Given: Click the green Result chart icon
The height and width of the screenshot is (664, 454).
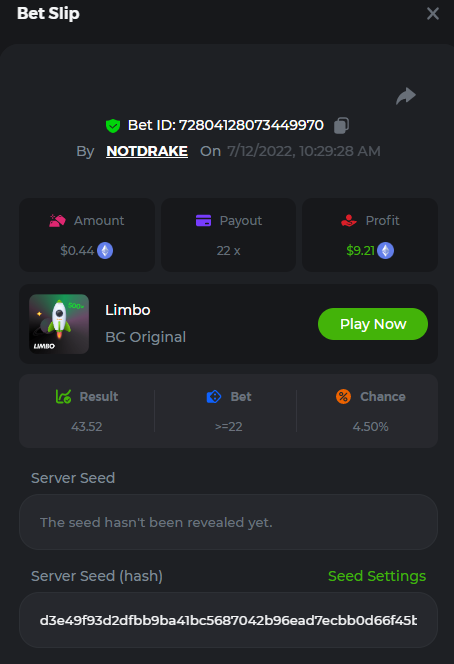Looking at the screenshot, I should (x=64, y=396).
